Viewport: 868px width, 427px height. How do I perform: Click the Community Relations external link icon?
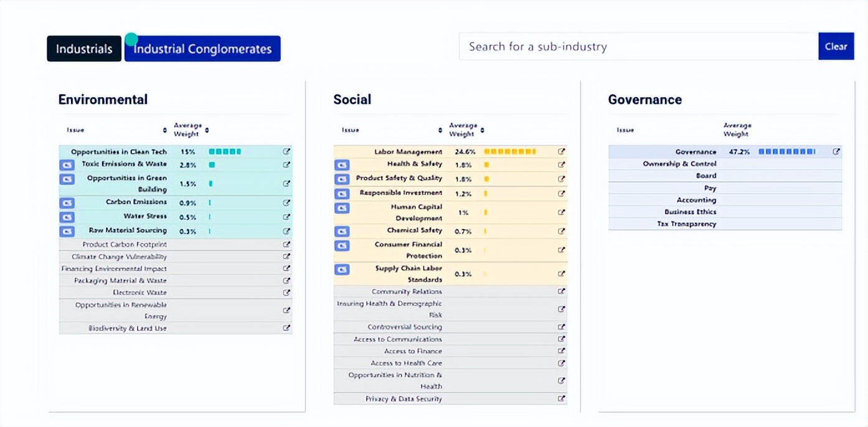[561, 291]
